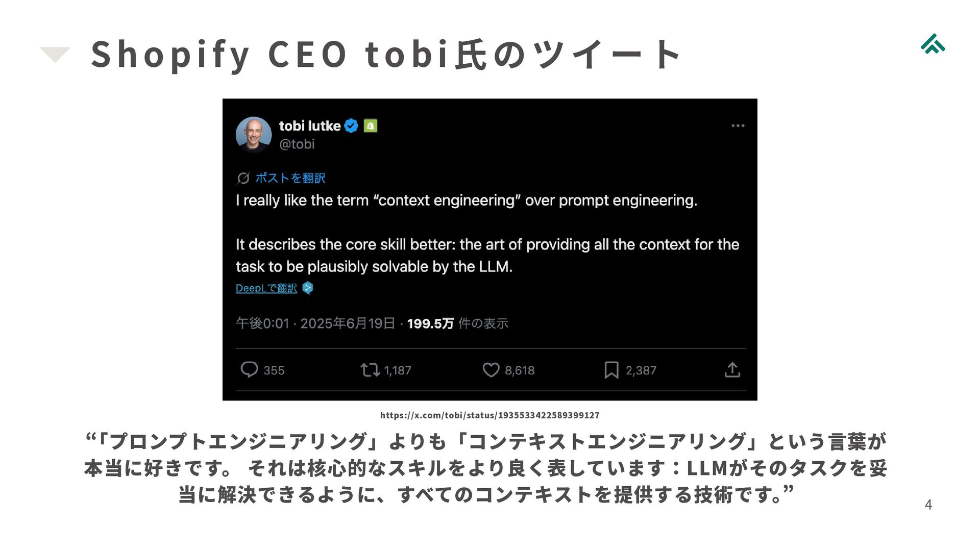
Task: Click the 199.5万 view count
Action: (x=430, y=323)
